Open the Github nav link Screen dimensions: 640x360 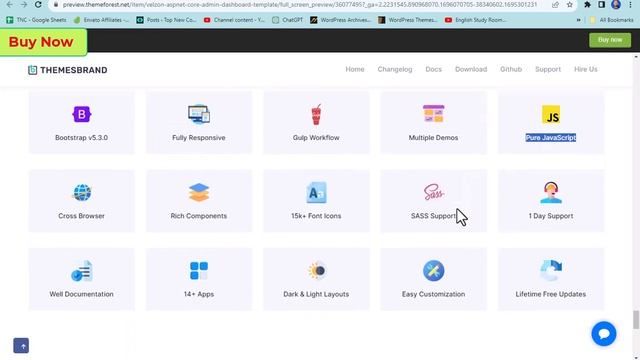[511, 69]
